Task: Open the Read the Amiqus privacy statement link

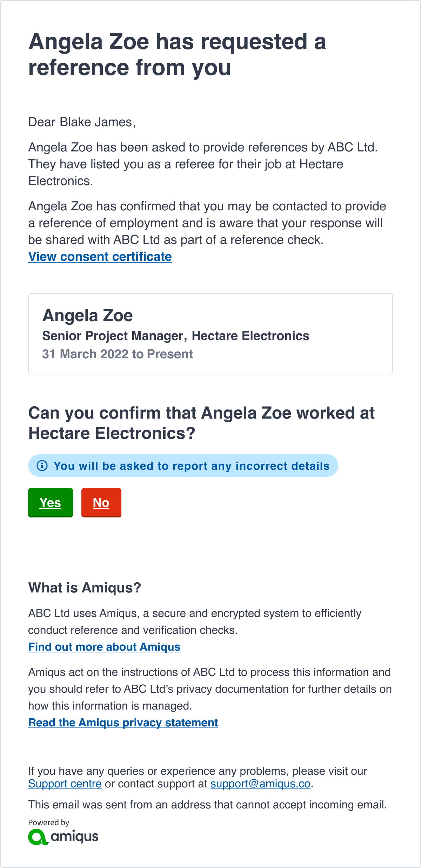Action: (x=123, y=723)
